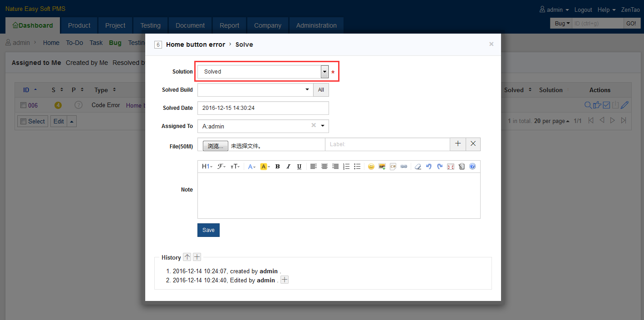Click the undo arrow in the editor
Viewport: 644px width, 320px height.
[x=429, y=167]
